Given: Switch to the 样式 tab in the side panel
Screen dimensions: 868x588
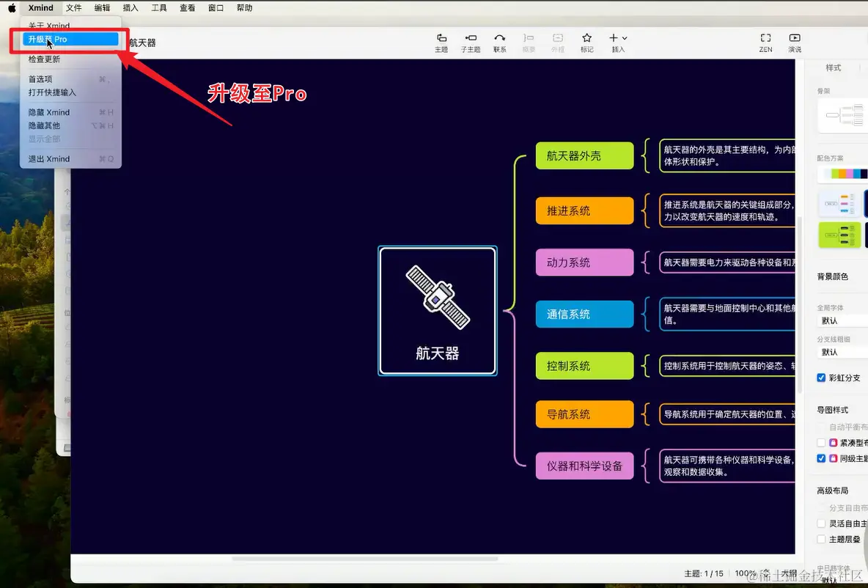Looking at the screenshot, I should [x=833, y=67].
